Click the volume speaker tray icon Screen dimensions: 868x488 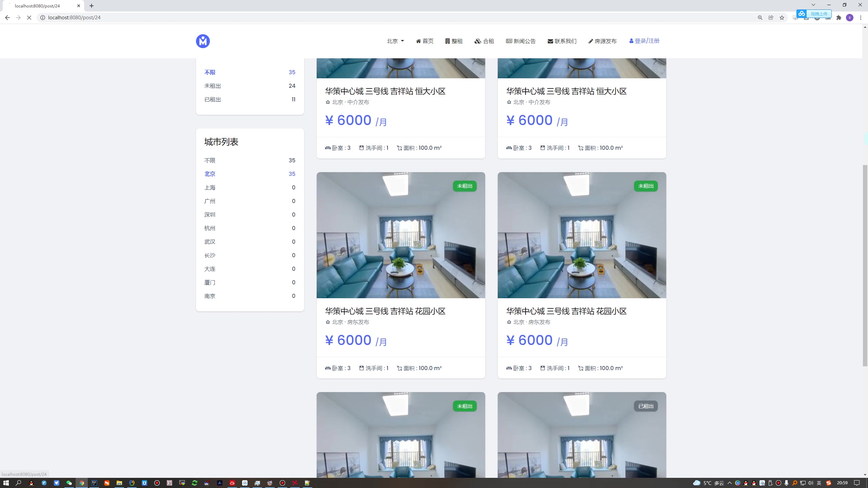[811, 483]
